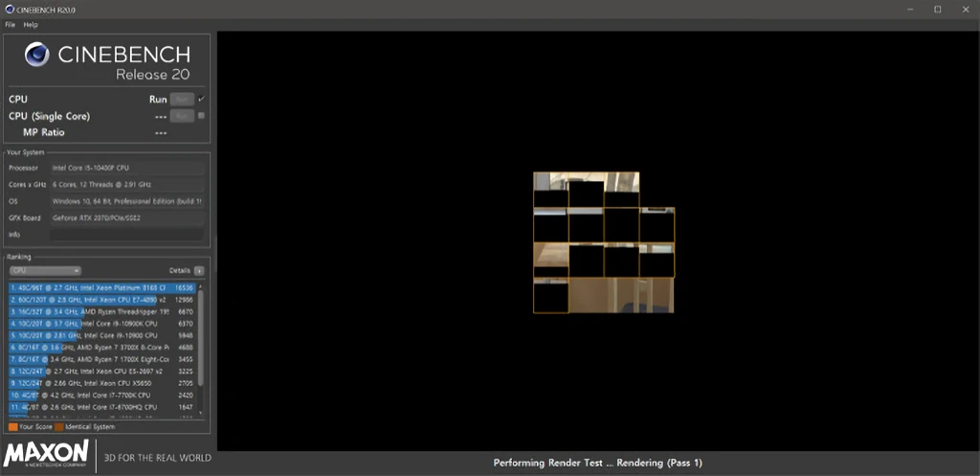Click the OS field showing Windows 10
The width and height of the screenshot is (980, 476).
coord(127,201)
